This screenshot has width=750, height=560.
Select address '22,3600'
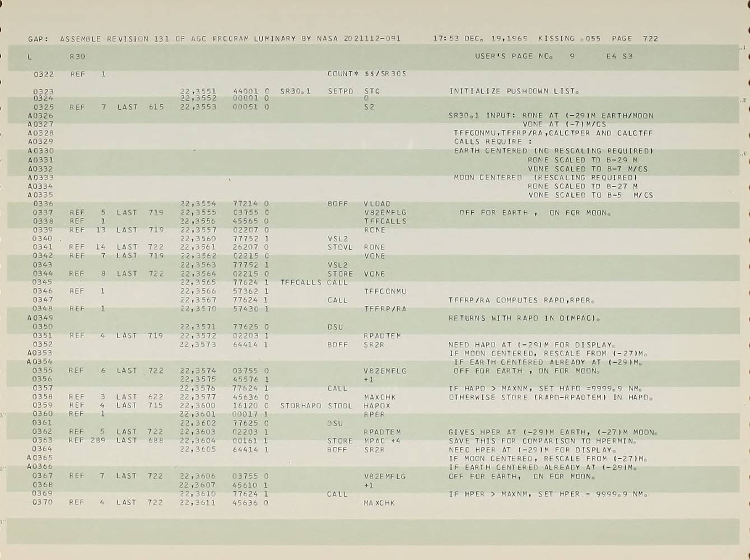(198, 405)
